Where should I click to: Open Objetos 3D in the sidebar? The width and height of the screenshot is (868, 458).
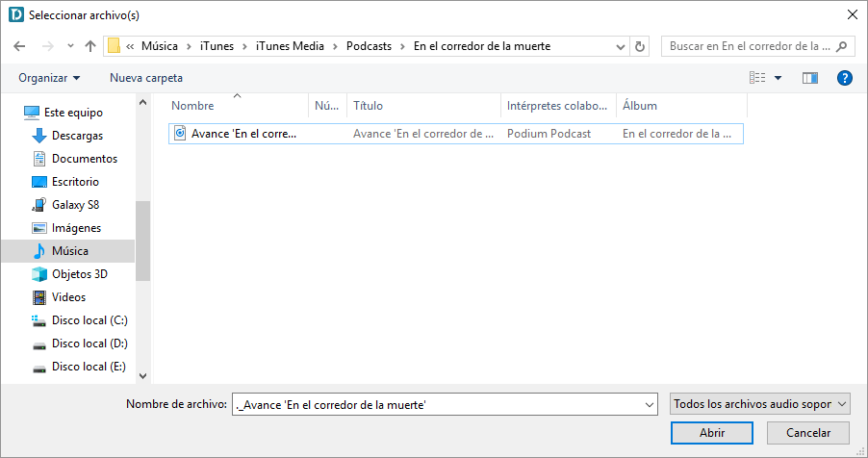tap(80, 274)
